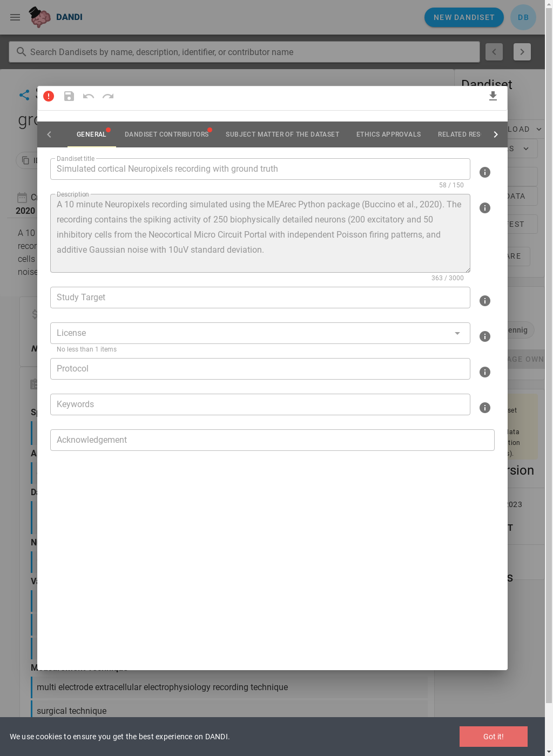
Task: Click the Acknowledgement field
Action: point(272,440)
